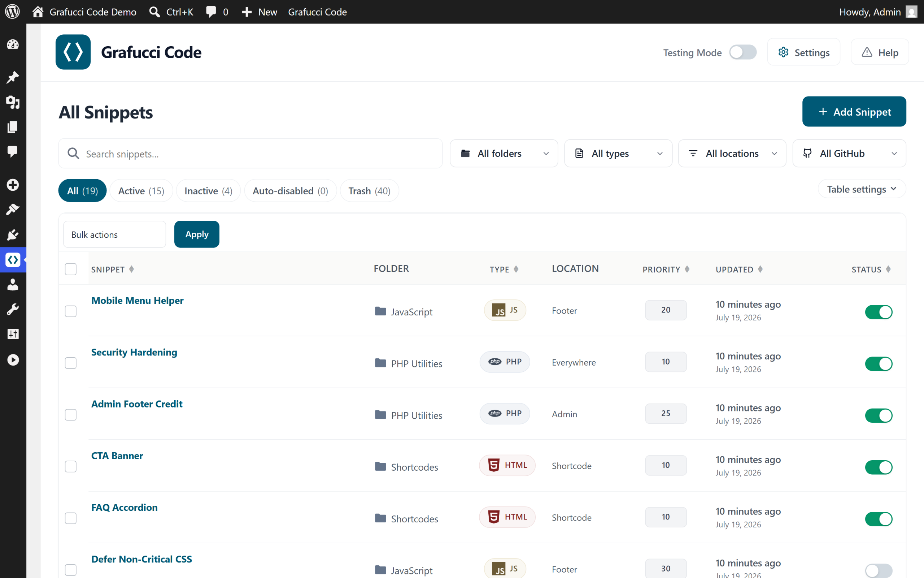Open Pages sidebar icon
This screenshot has height=578, width=924.
click(x=13, y=127)
